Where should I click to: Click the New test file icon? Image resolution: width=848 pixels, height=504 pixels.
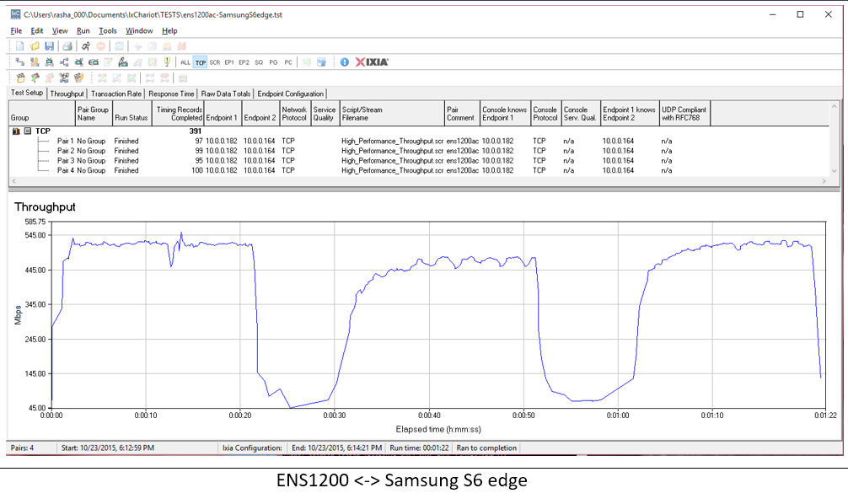point(20,46)
